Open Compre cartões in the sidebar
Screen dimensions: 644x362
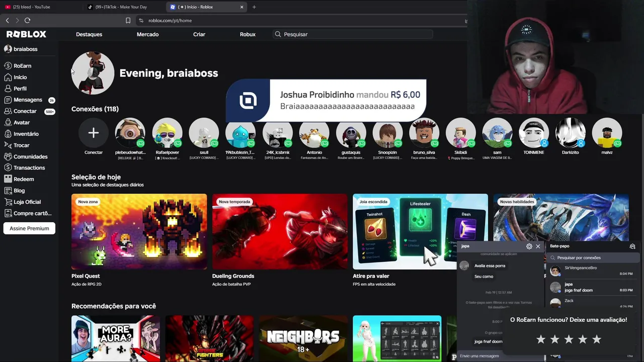32,213
